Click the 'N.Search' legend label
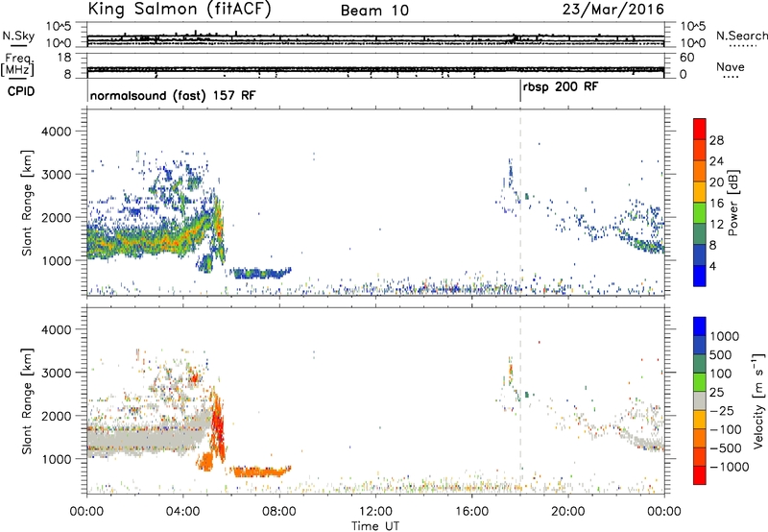Viewport: 768px width, 532px height. pos(741,36)
